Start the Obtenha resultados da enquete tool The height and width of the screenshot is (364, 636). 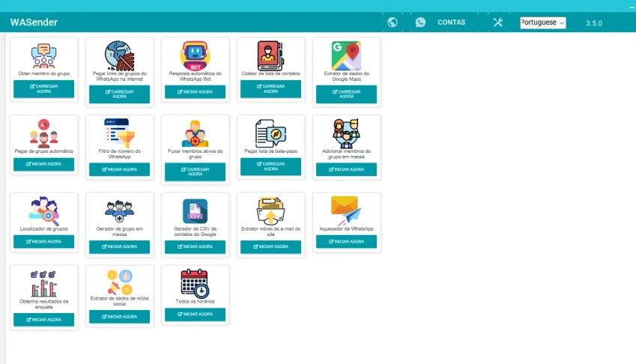click(43, 320)
